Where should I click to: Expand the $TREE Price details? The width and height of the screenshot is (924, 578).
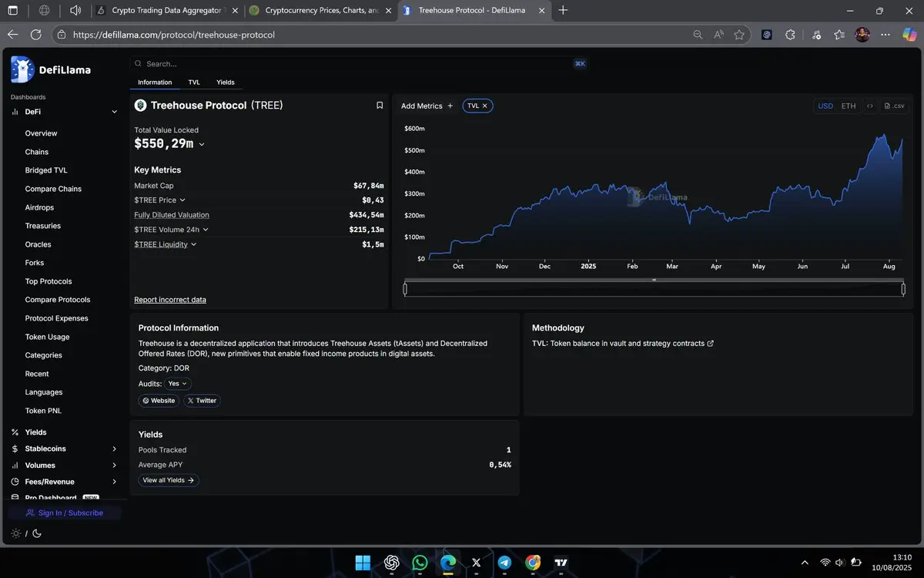click(x=182, y=200)
